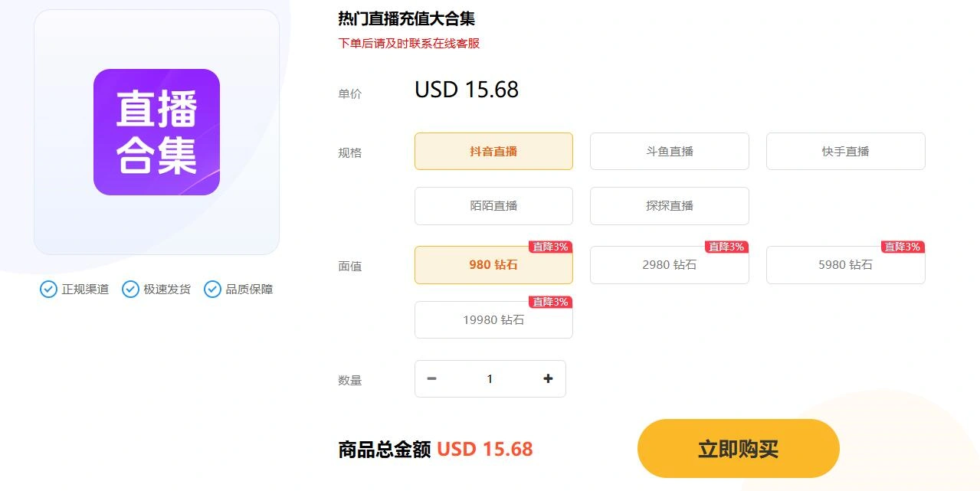Image resolution: width=980 pixels, height=491 pixels.
Task: Increase quantity with the plus icon
Action: [x=548, y=378]
